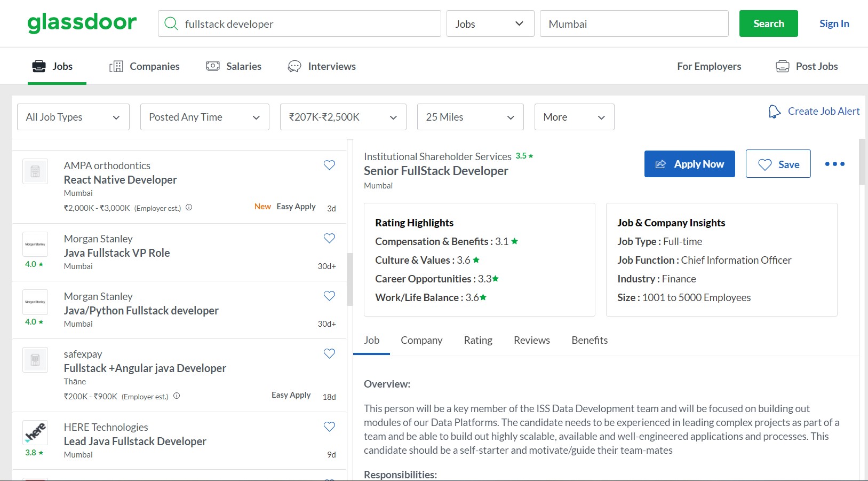Viewport: 868px width, 481px height.
Task: Click the Glassdoor logo
Action: (82, 23)
